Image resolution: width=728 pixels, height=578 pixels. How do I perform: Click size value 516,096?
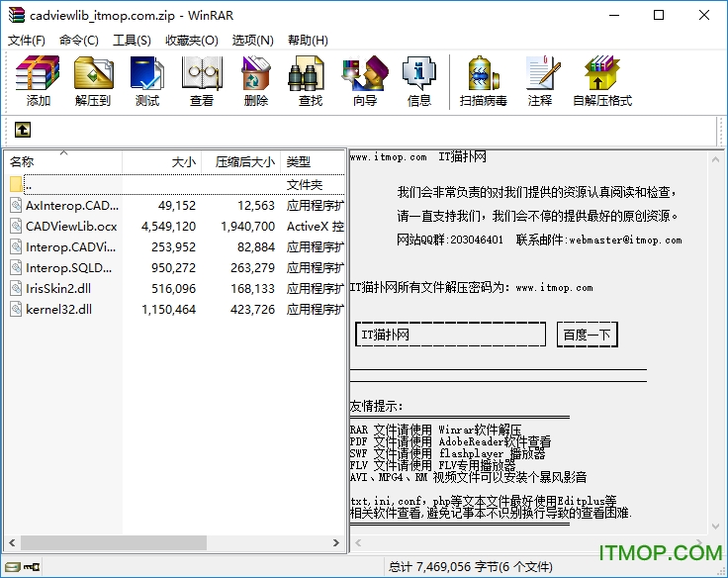point(174,289)
